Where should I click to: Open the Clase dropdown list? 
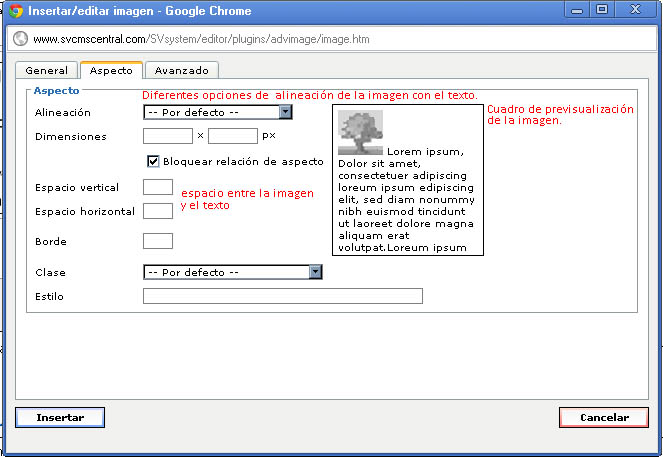click(315, 272)
